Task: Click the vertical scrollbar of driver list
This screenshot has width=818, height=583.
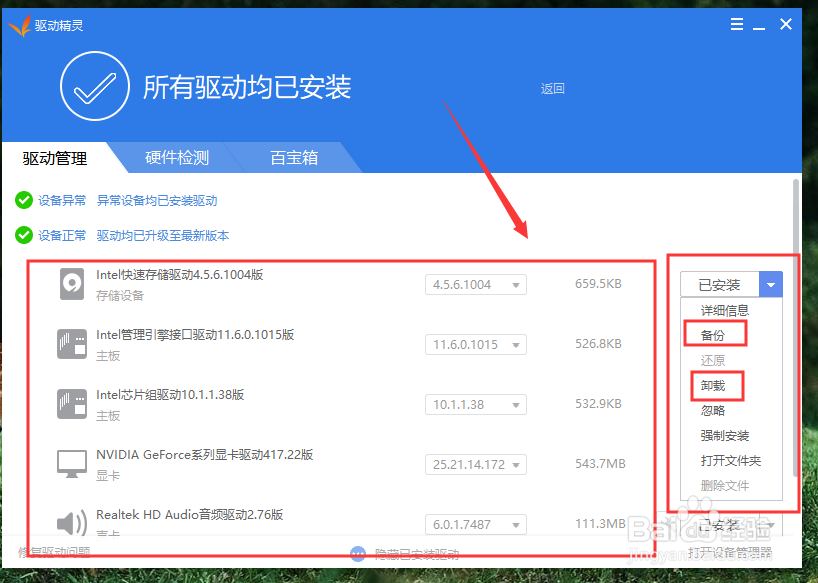Action: pyautogui.click(x=796, y=327)
